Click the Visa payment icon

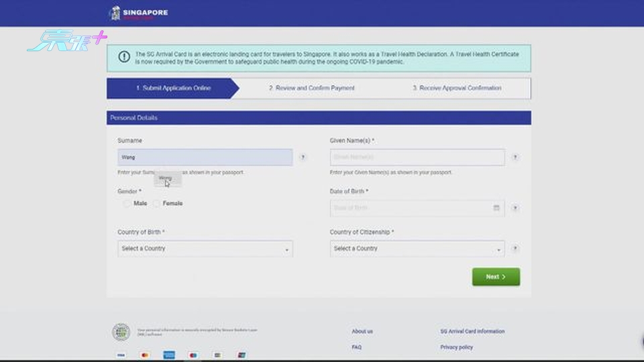121,355
